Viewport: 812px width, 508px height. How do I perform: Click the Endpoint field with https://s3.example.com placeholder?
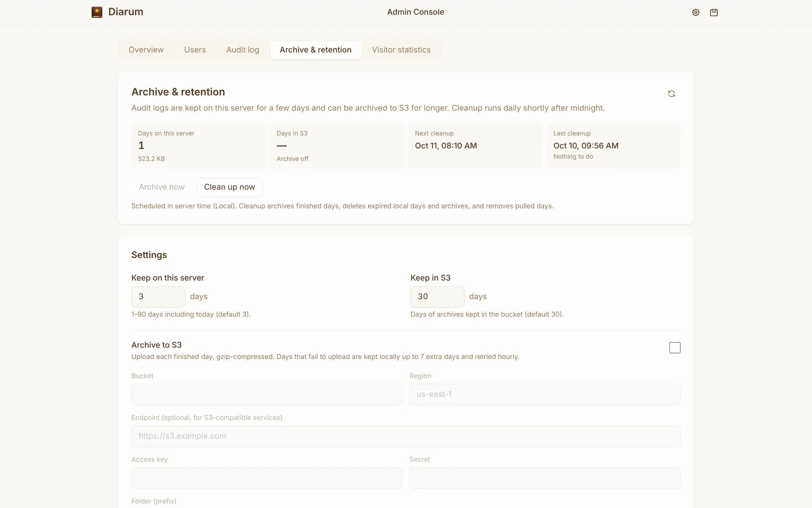pyautogui.click(x=406, y=436)
